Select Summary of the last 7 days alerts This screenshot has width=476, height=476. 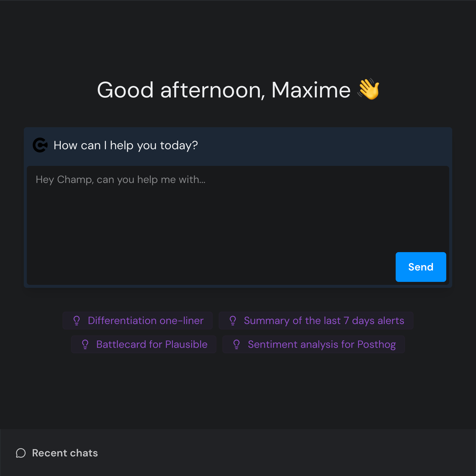click(x=324, y=321)
